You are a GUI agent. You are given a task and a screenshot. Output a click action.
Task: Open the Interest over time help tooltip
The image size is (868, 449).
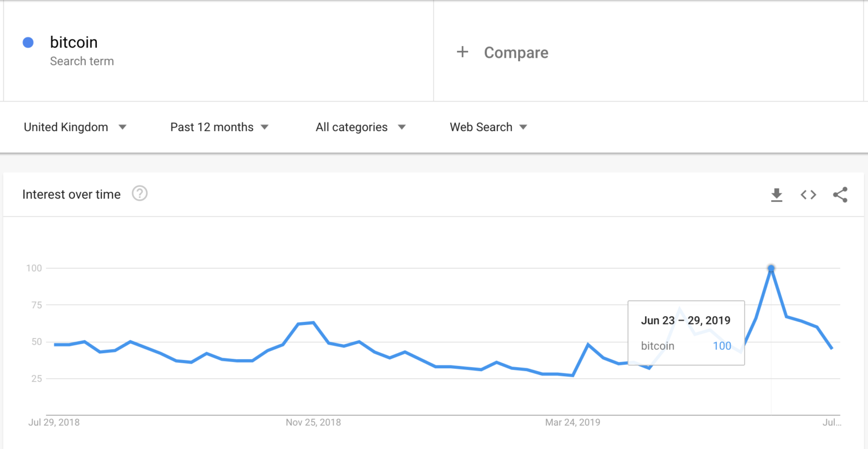click(139, 193)
